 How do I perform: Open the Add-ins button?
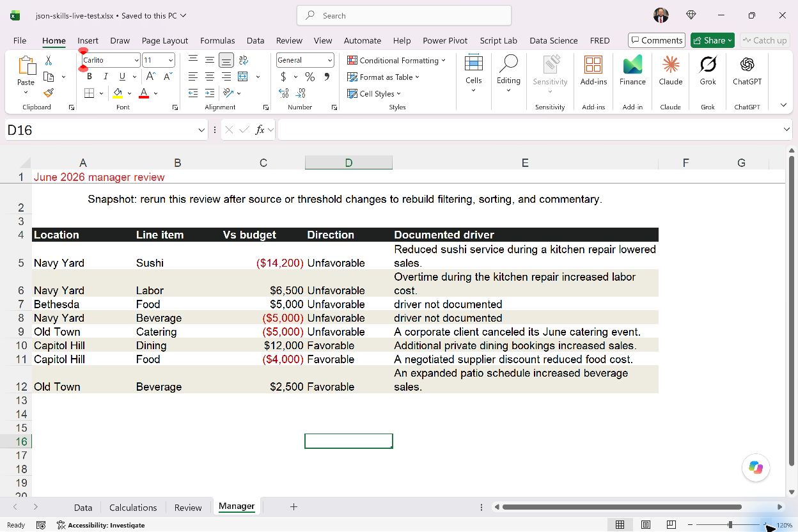pos(593,70)
